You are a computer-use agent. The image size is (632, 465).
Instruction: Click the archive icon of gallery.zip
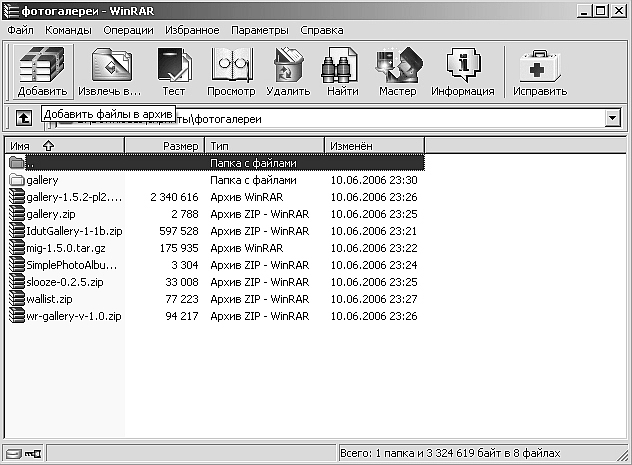[17, 214]
